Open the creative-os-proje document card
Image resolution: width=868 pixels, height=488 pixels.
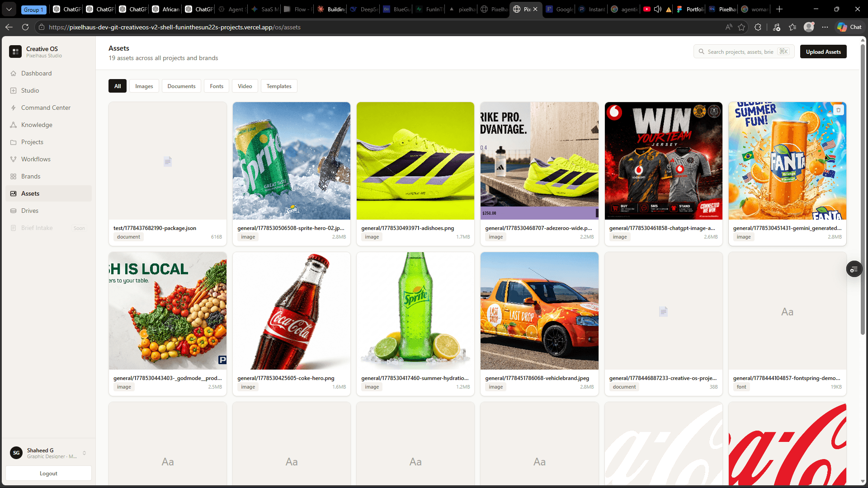pyautogui.click(x=663, y=324)
